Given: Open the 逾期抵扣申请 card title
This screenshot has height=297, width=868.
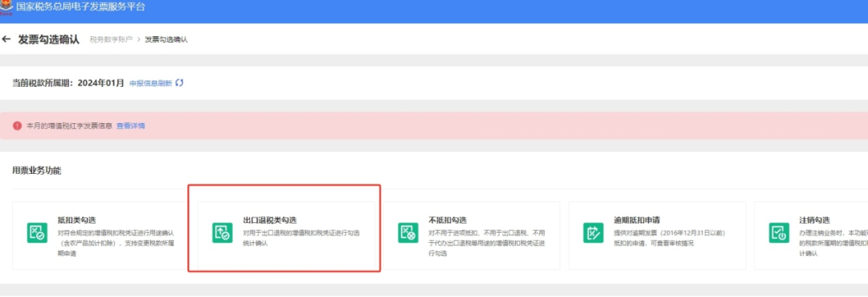Looking at the screenshot, I should pos(637,220).
